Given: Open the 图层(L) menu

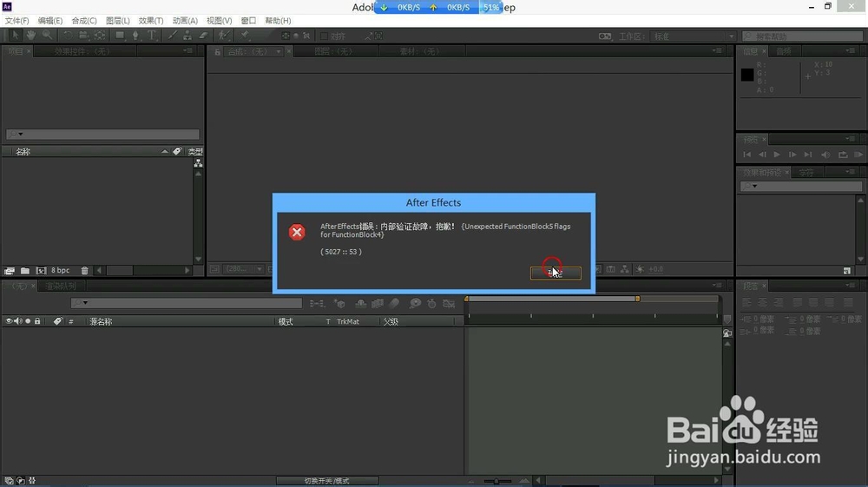Looking at the screenshot, I should tap(118, 21).
